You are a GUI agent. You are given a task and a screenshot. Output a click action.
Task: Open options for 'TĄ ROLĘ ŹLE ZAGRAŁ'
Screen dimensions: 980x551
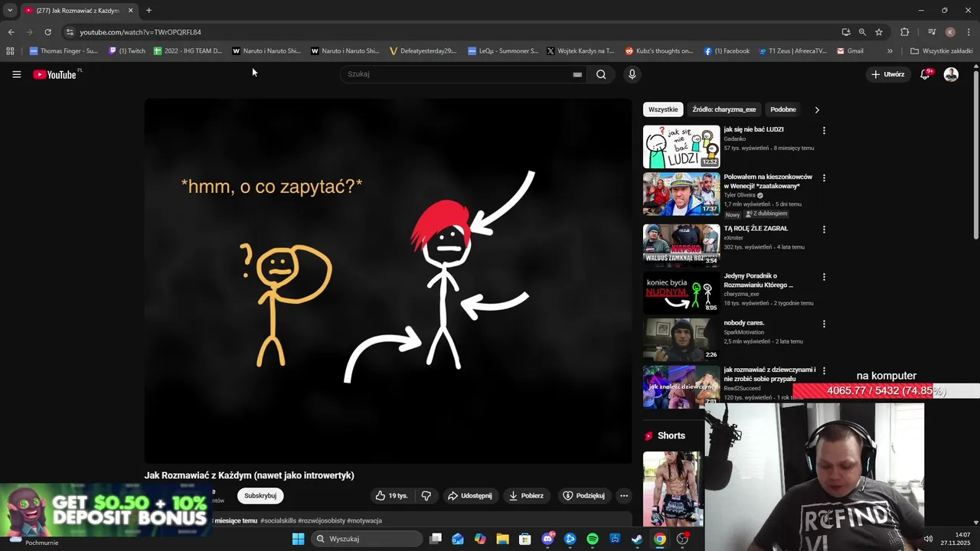point(824,229)
